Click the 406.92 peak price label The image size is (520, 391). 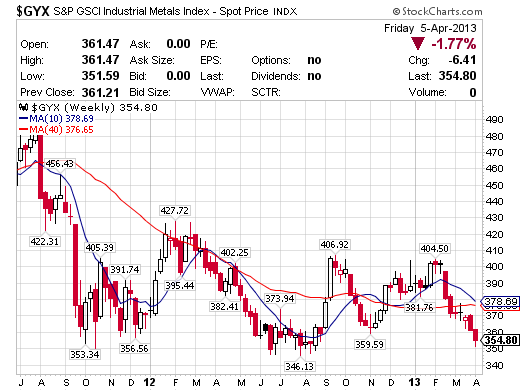pos(334,244)
